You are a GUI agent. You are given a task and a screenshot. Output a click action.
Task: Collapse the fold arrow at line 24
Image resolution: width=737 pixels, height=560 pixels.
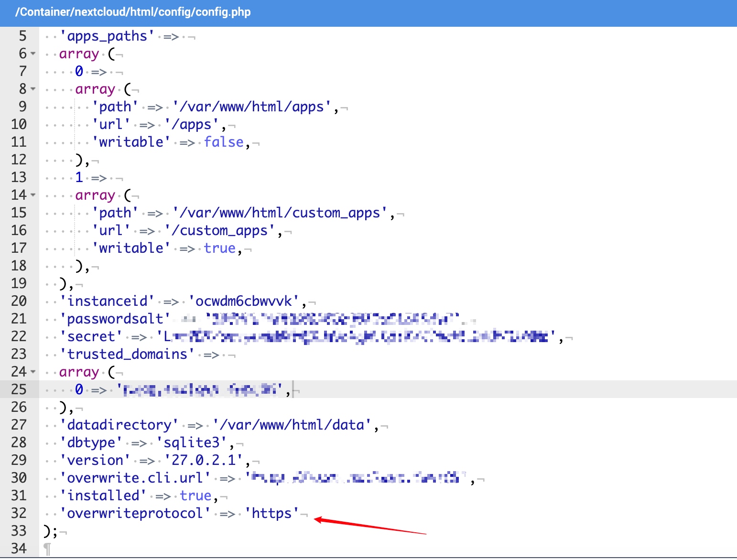click(x=33, y=372)
